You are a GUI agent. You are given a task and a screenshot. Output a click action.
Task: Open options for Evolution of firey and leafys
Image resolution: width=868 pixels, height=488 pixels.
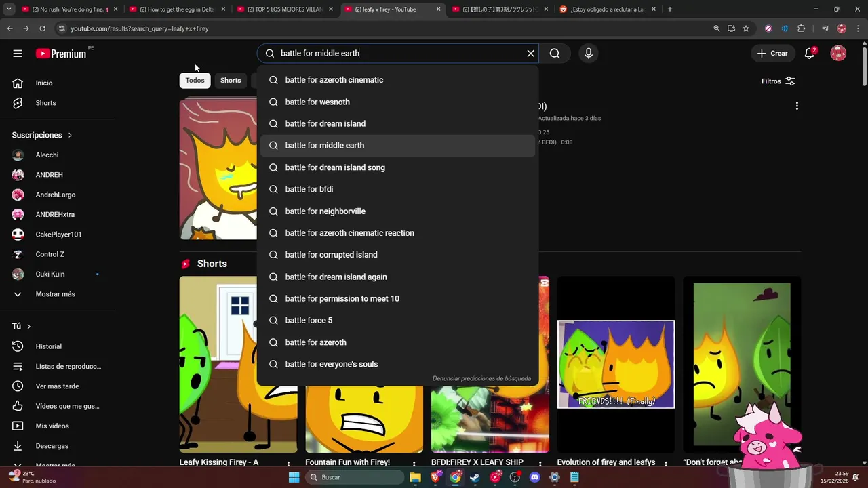click(x=666, y=464)
